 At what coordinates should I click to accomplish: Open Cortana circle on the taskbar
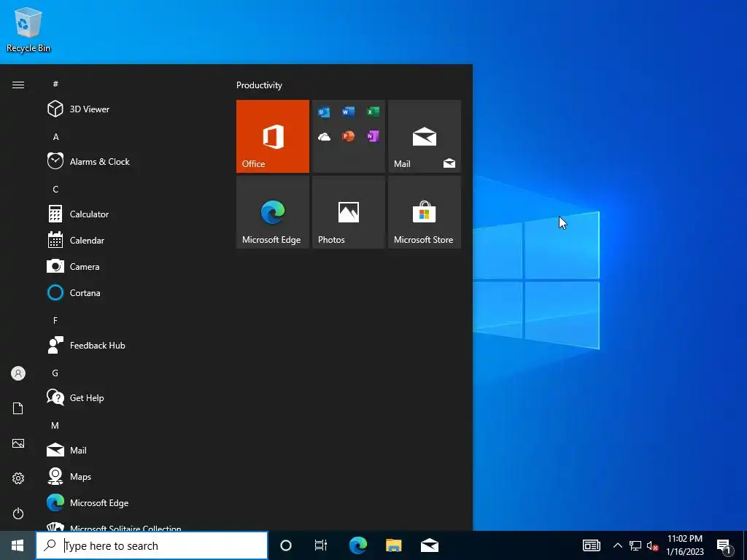coord(286,545)
